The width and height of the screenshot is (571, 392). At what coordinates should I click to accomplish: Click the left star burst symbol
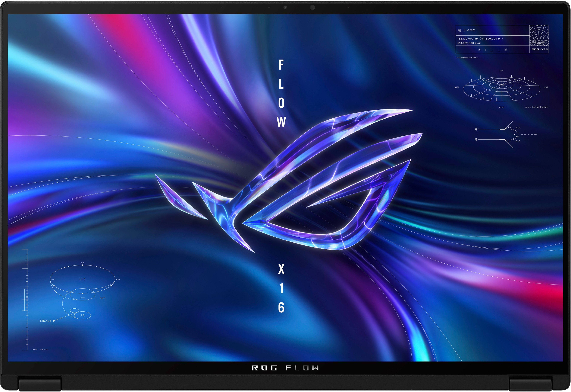pos(479,50)
